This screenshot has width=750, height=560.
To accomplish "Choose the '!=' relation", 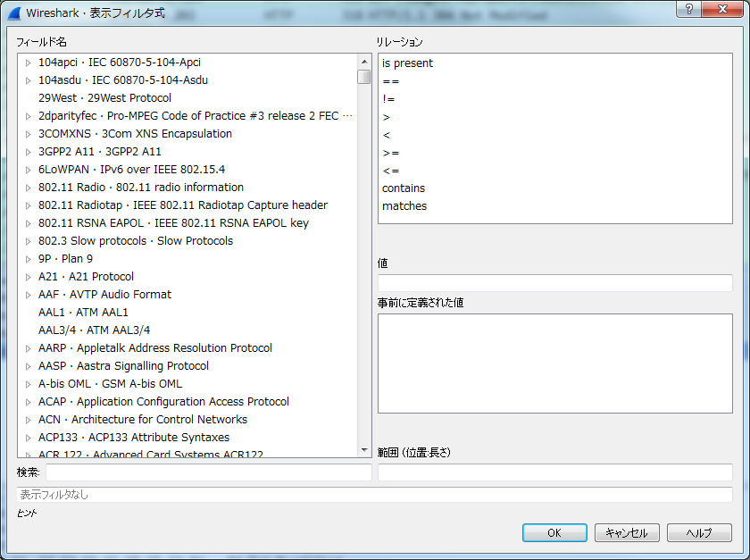I will tap(388, 99).
